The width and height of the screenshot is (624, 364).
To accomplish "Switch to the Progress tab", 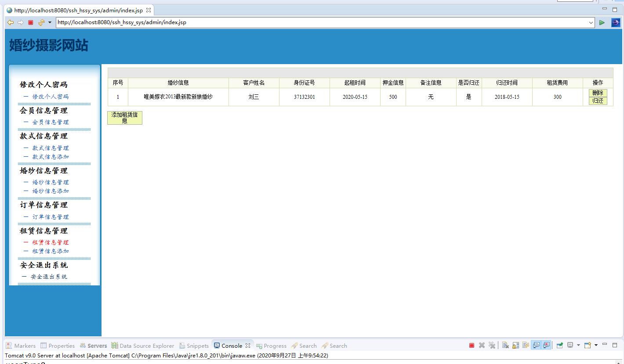I will (x=271, y=346).
